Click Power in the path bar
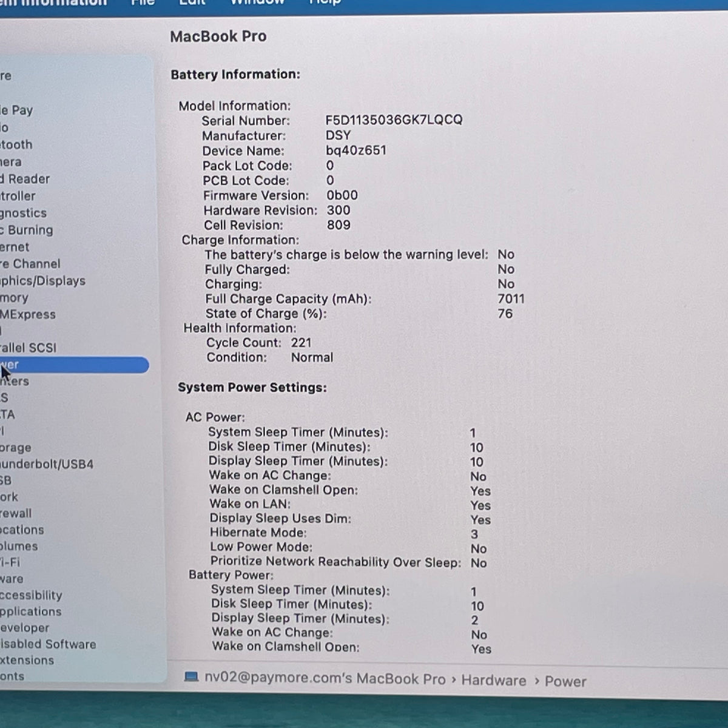The image size is (728, 728). (x=565, y=681)
